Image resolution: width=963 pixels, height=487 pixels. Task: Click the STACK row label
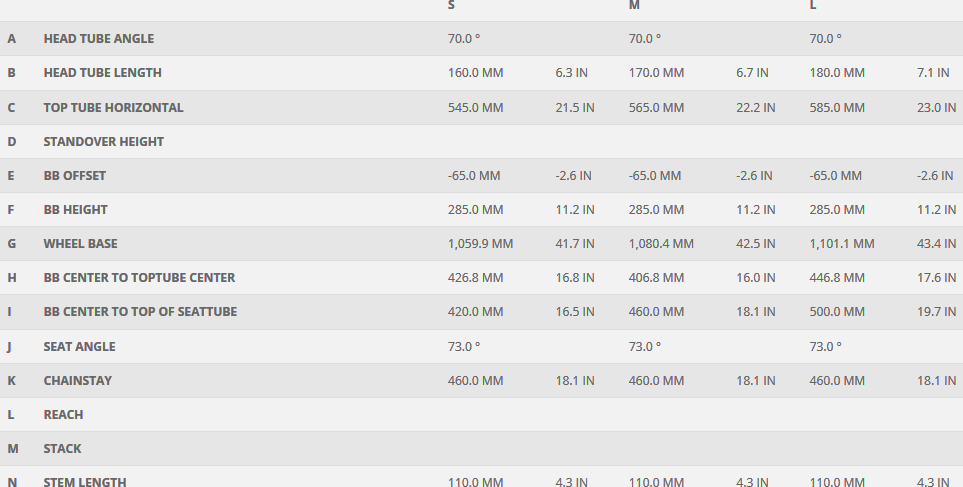pos(62,449)
